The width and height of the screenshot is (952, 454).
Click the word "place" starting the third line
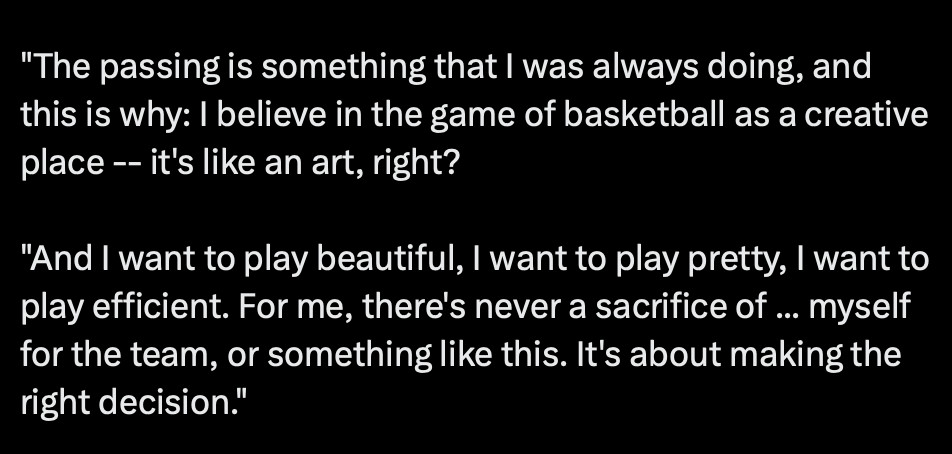pyautogui.click(x=56, y=161)
